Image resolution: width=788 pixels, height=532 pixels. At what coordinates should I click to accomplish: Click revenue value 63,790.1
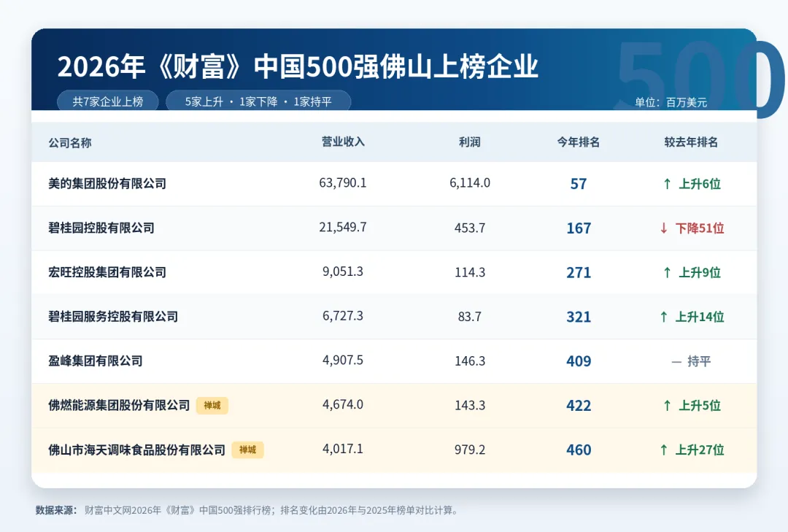343,182
